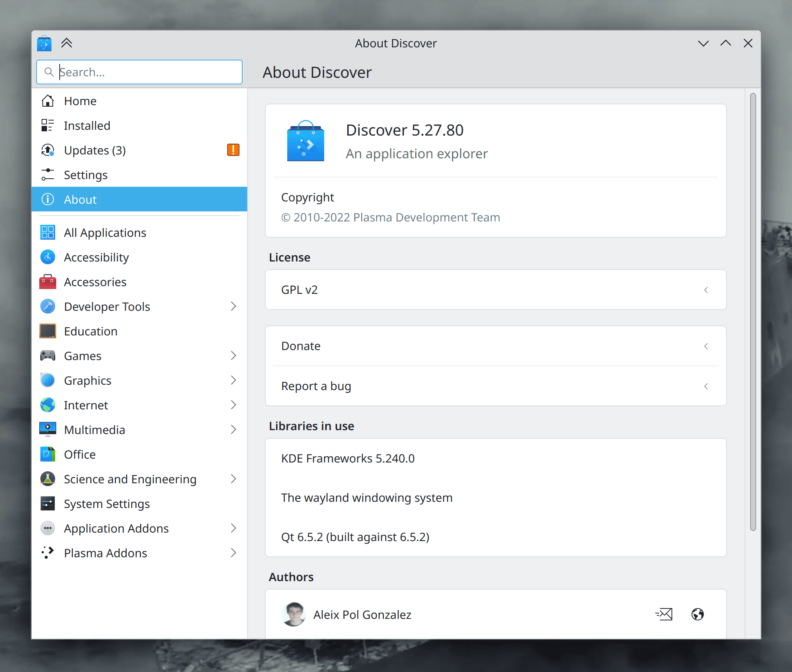Expand Application Addons subcategories arrow
The height and width of the screenshot is (672, 792).
[233, 528]
